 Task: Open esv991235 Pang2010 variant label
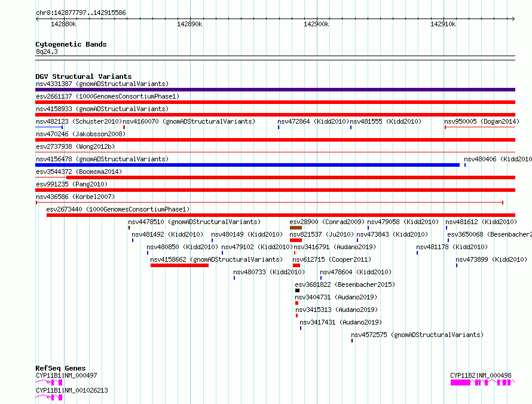point(72,184)
